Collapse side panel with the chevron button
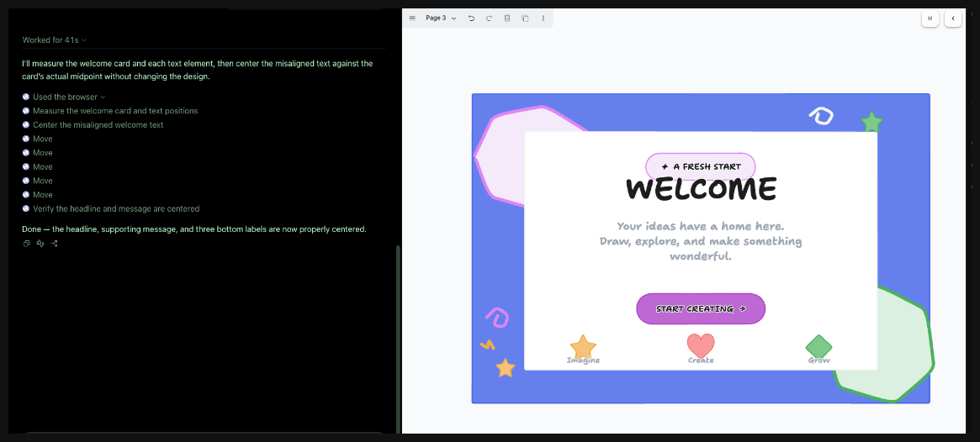 point(952,18)
